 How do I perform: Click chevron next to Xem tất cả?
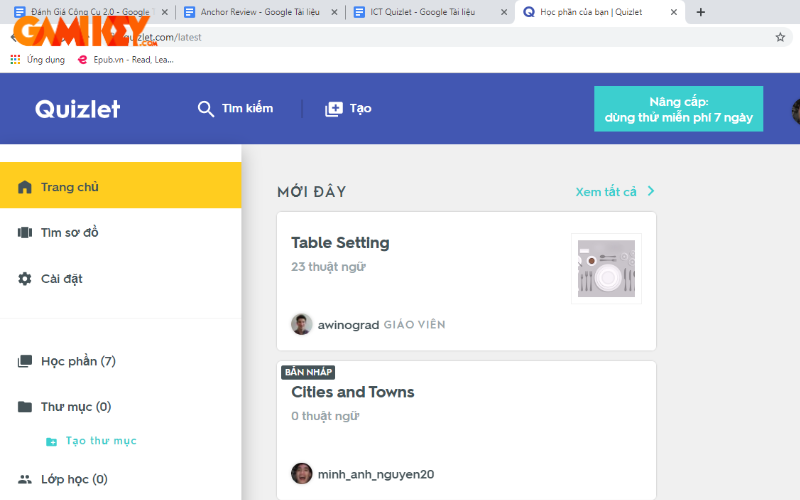(x=651, y=191)
